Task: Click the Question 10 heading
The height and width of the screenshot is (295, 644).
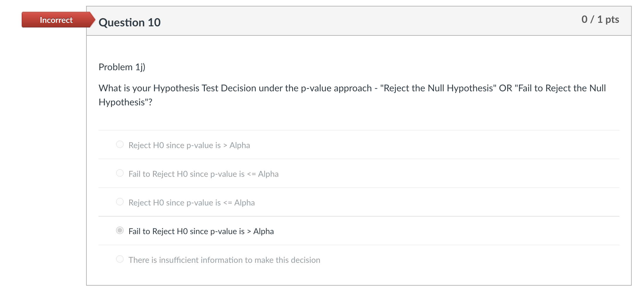Action: pos(130,23)
